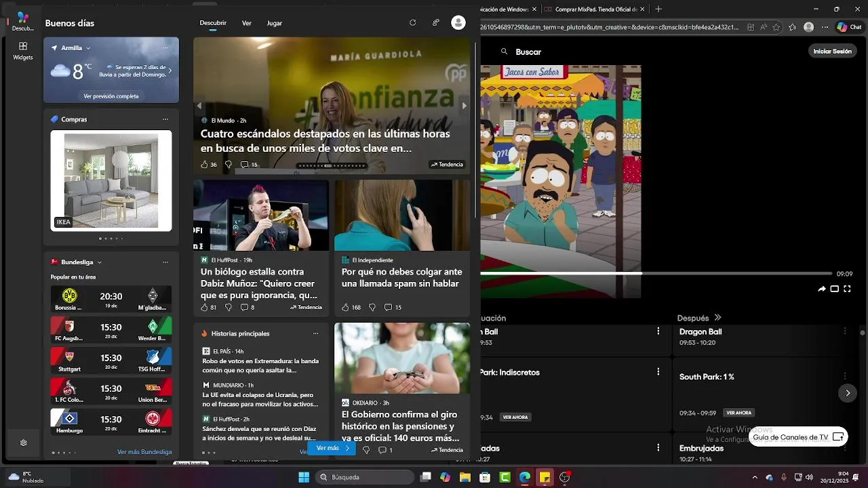The width and height of the screenshot is (868, 488).
Task: Open Ver más Bundesliga link
Action: click(144, 452)
